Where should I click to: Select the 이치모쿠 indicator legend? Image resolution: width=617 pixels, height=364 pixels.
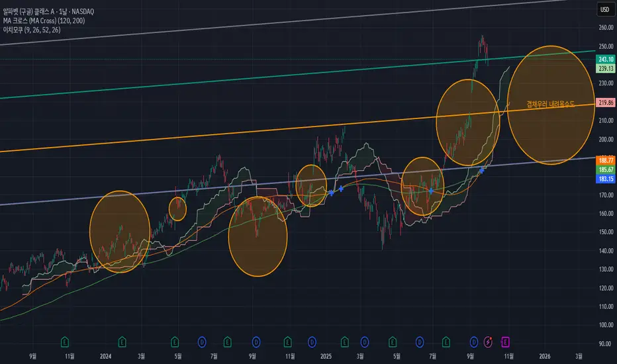click(32, 30)
